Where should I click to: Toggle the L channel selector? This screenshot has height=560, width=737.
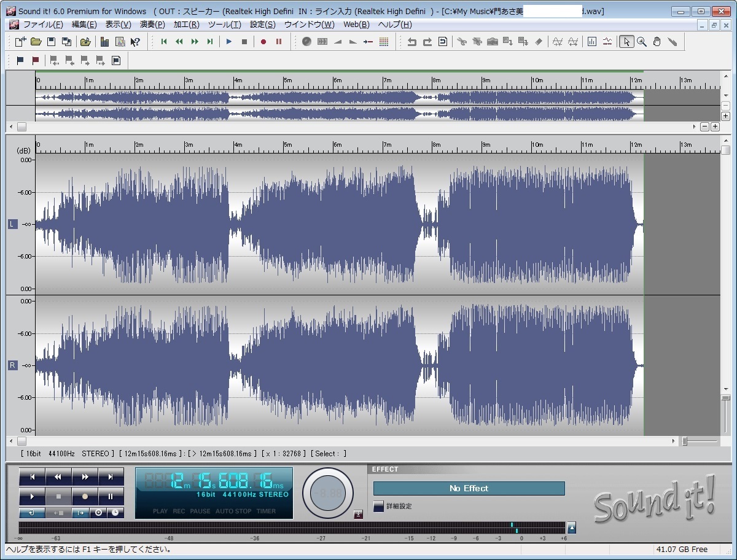(x=12, y=224)
